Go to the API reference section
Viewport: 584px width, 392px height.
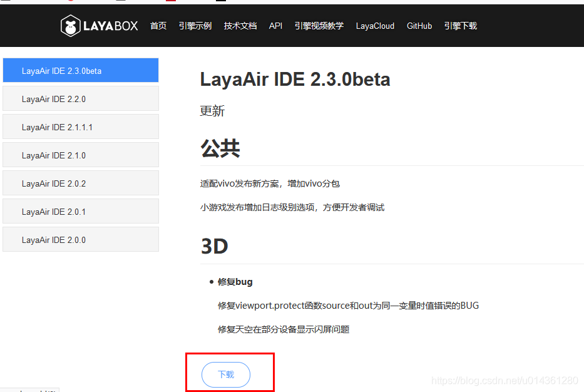click(x=275, y=26)
